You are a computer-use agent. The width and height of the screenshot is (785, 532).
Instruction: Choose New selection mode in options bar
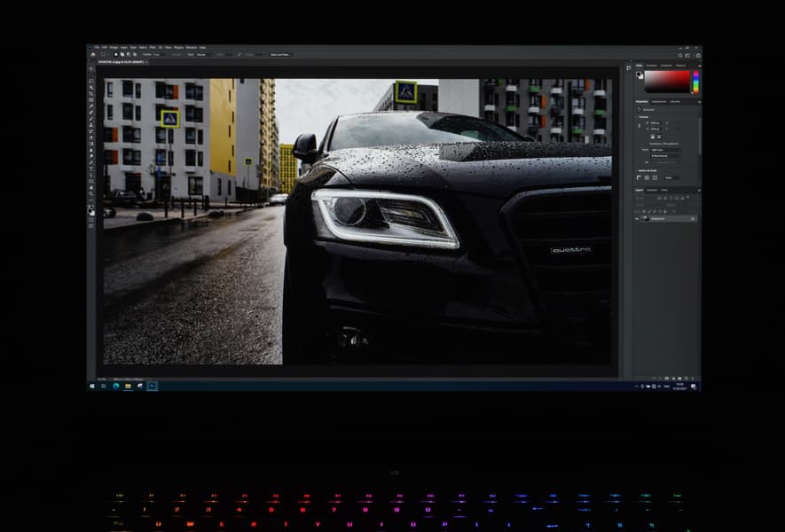[115, 55]
